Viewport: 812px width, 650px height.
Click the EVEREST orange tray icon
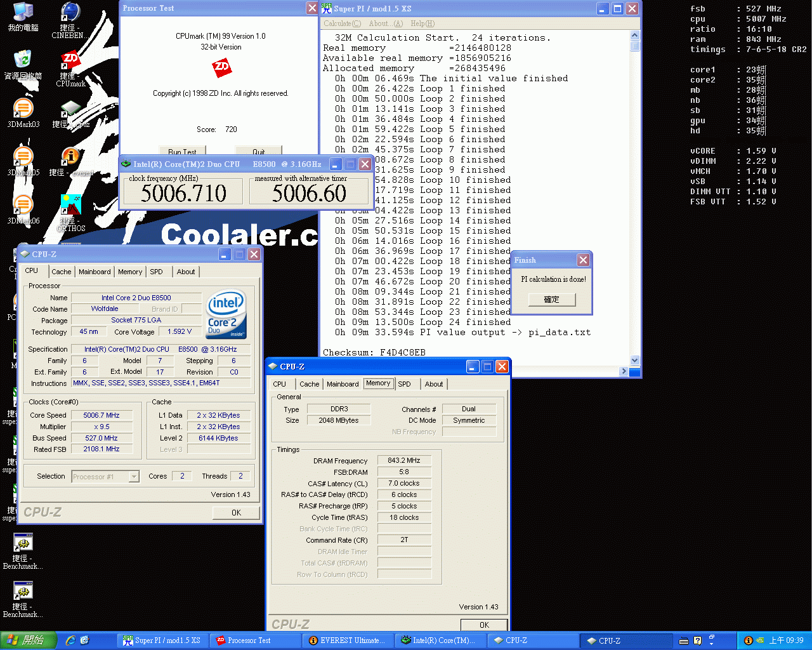(x=749, y=640)
